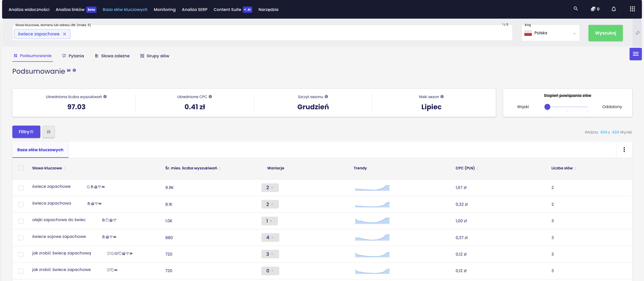Open the Kraj Polska country dropdown
This screenshot has height=281, width=644.
(550, 33)
